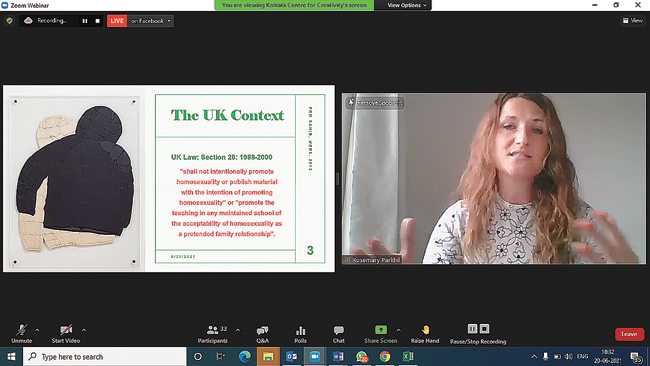Open the taskbar clock and date
Viewport: 650px width, 366px height.
tap(608, 356)
